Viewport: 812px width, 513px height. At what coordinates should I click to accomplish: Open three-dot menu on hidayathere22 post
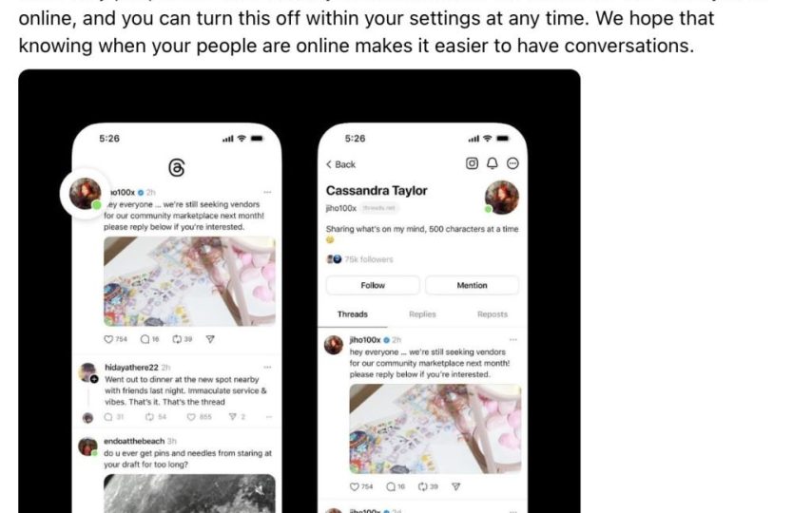tap(267, 367)
